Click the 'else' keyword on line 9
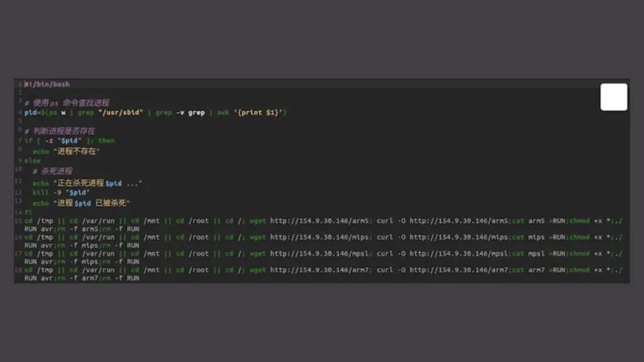The width and height of the screenshot is (644, 362). pos(33,161)
